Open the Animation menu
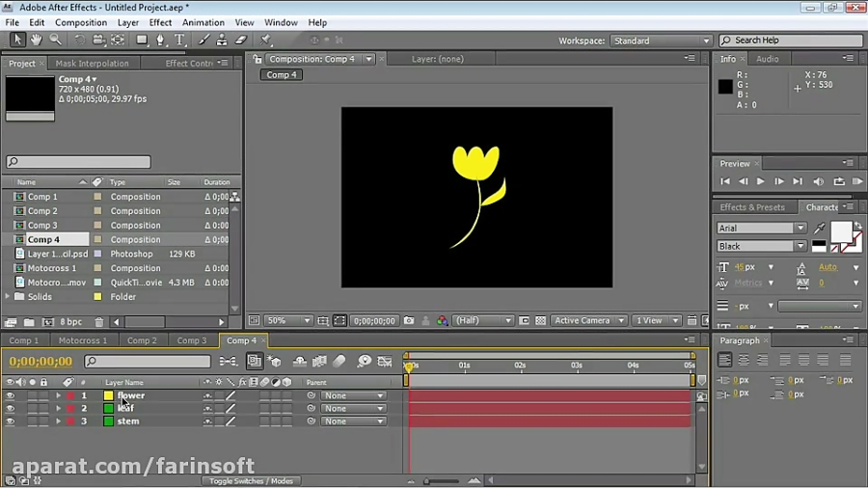 [202, 22]
